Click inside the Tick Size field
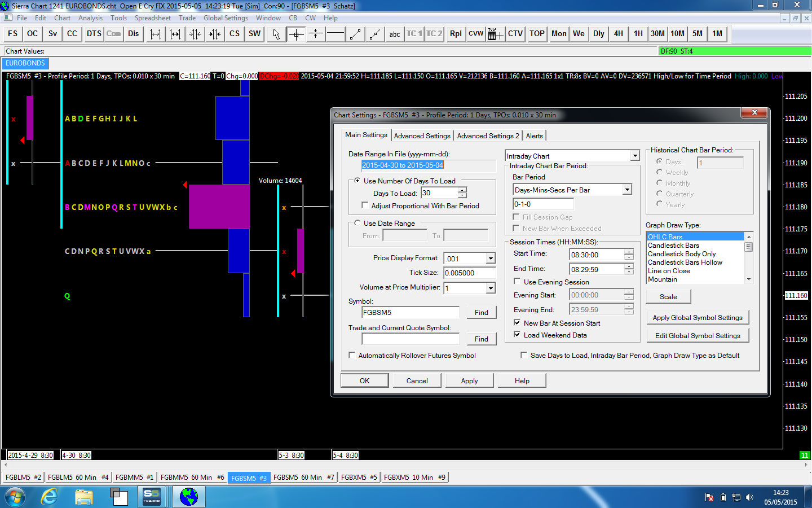812x508 pixels. 469,273
